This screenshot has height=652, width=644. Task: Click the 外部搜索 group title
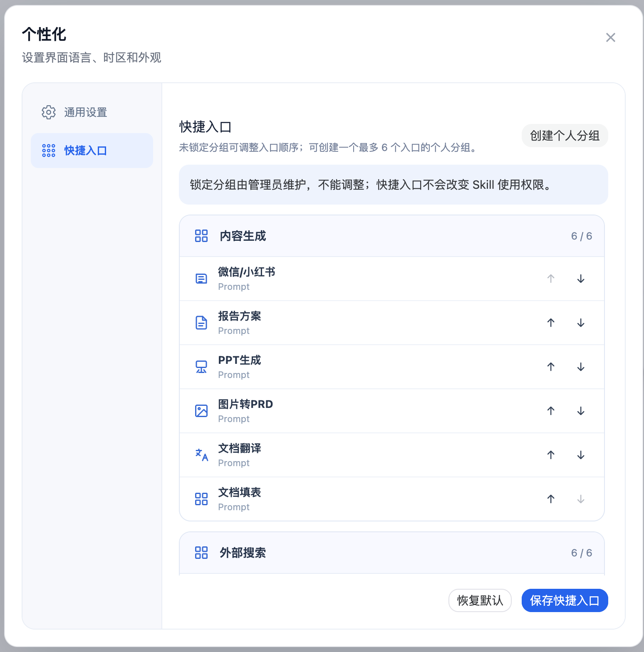pyautogui.click(x=243, y=553)
